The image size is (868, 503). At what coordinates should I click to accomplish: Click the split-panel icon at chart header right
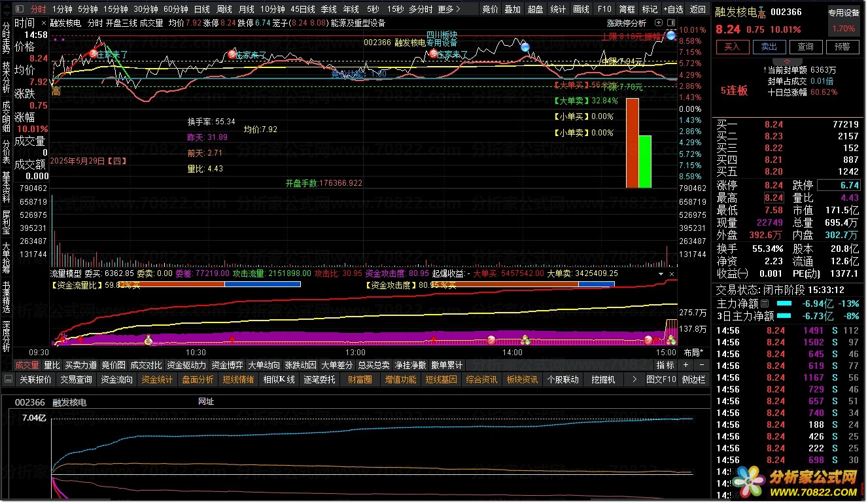coord(671,22)
